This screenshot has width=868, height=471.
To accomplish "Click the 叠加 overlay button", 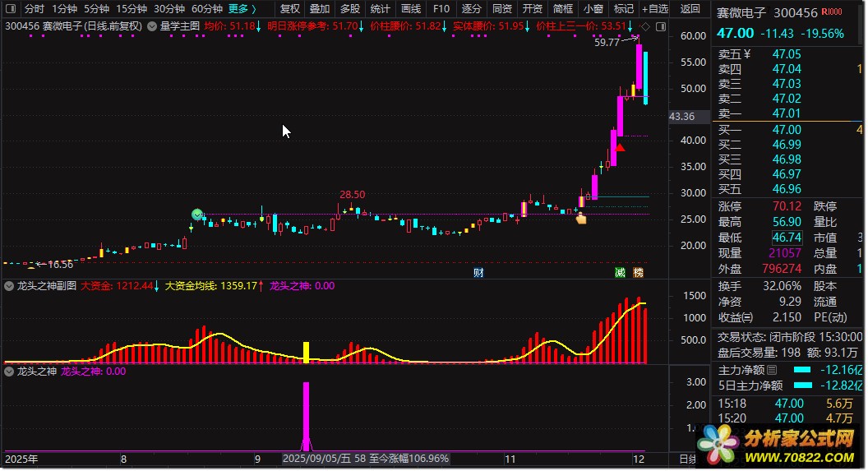I will pos(320,9).
